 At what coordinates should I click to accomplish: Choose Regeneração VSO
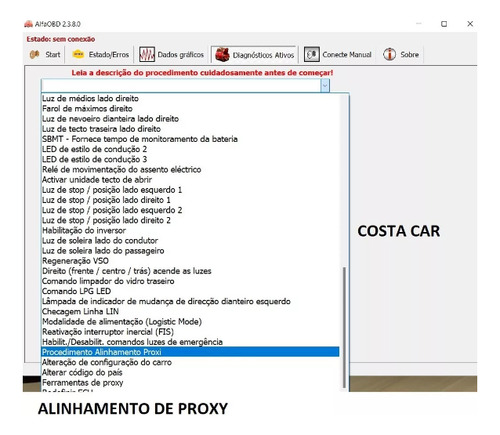coord(190,261)
